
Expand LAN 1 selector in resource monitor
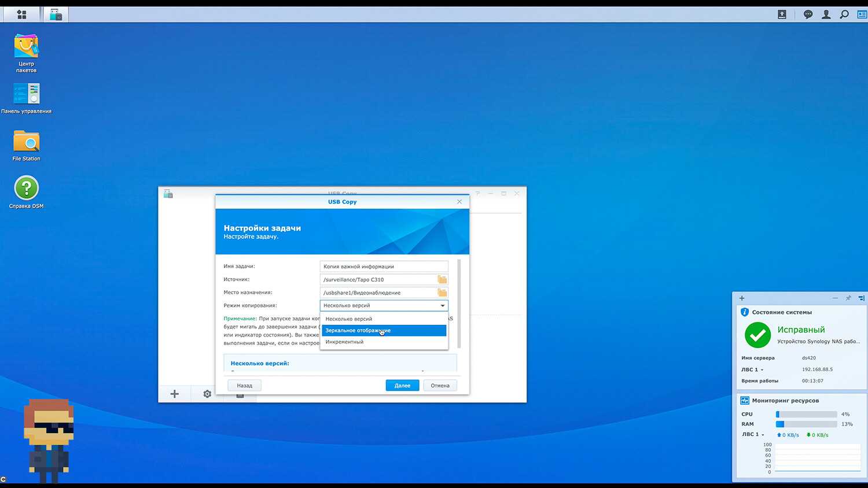762,435
